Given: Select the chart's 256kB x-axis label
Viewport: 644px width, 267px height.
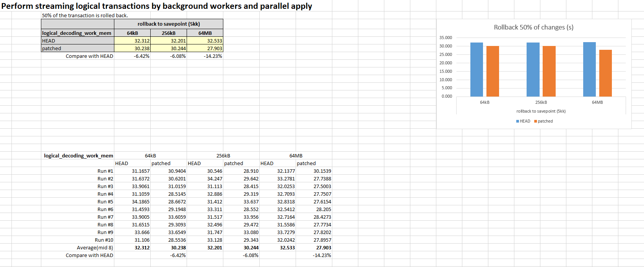Looking at the screenshot, I should pyautogui.click(x=541, y=103).
